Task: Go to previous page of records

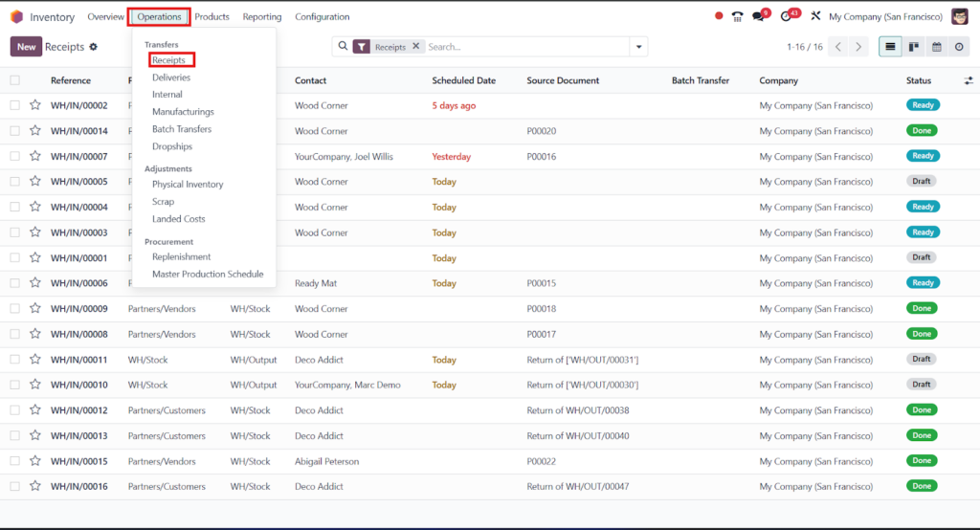Action: click(838, 47)
